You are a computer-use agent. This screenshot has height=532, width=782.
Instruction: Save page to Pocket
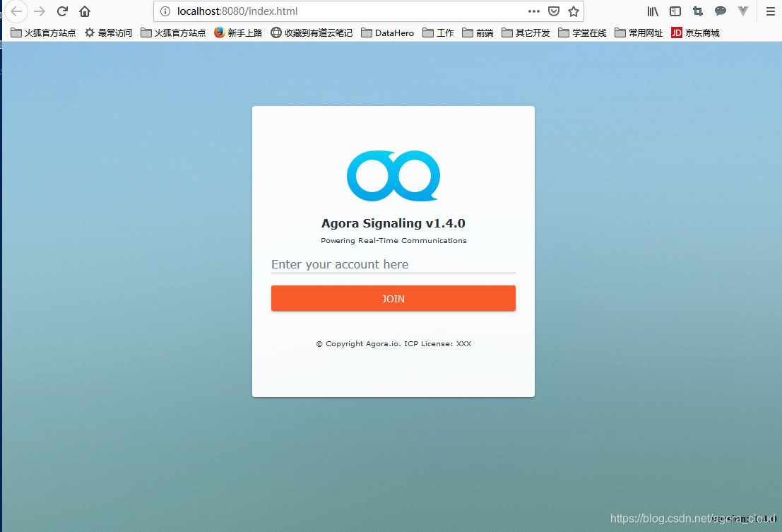pos(554,11)
